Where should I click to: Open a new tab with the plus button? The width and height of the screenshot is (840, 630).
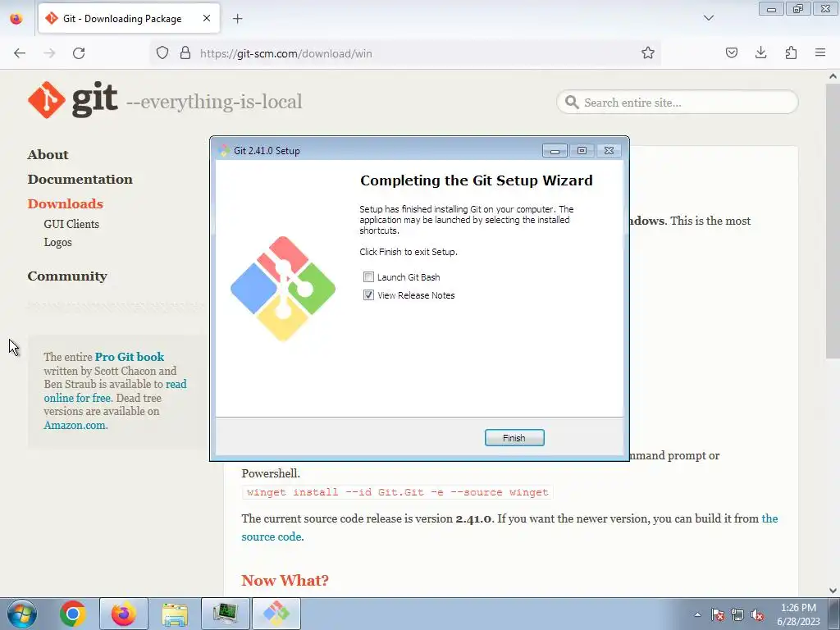(x=238, y=19)
